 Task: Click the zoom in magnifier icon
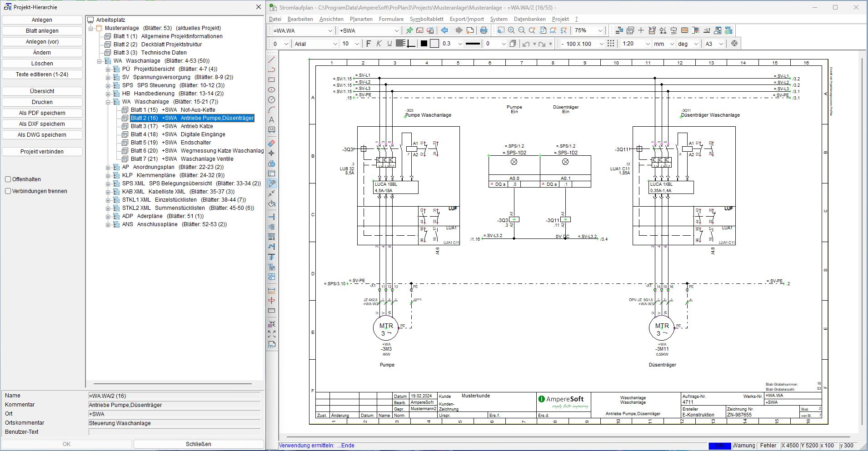[511, 30]
